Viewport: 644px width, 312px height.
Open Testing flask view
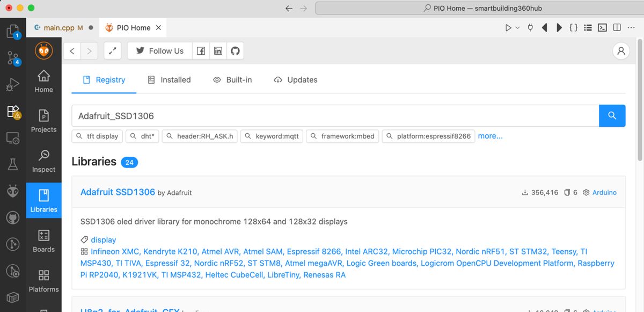(13, 165)
